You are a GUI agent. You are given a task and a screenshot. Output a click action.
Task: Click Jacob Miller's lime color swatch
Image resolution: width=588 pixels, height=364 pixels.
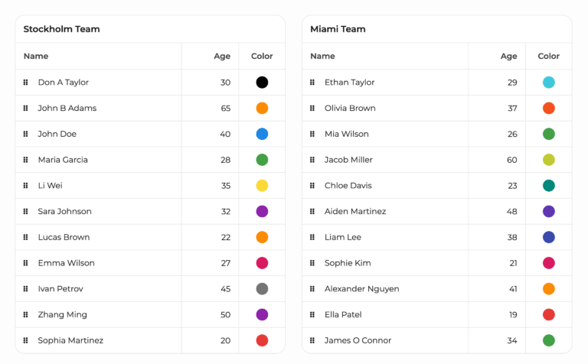point(549,160)
